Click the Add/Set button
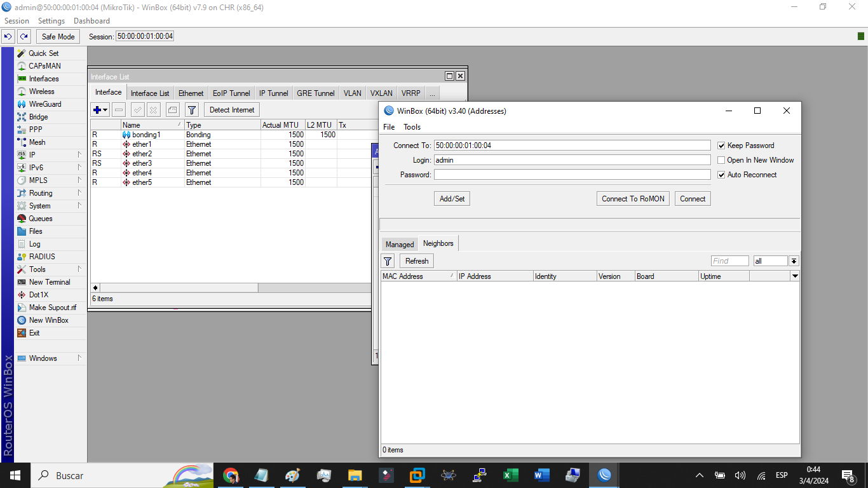Viewport: 868px width, 488px height. pyautogui.click(x=452, y=199)
